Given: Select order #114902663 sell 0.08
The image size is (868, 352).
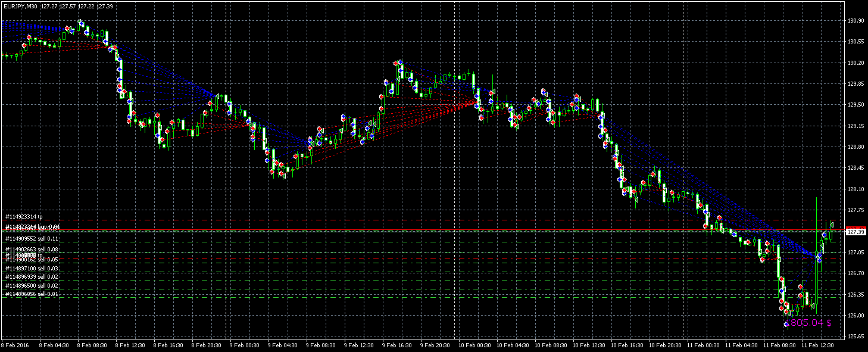Looking at the screenshot, I should pyautogui.click(x=32, y=249).
